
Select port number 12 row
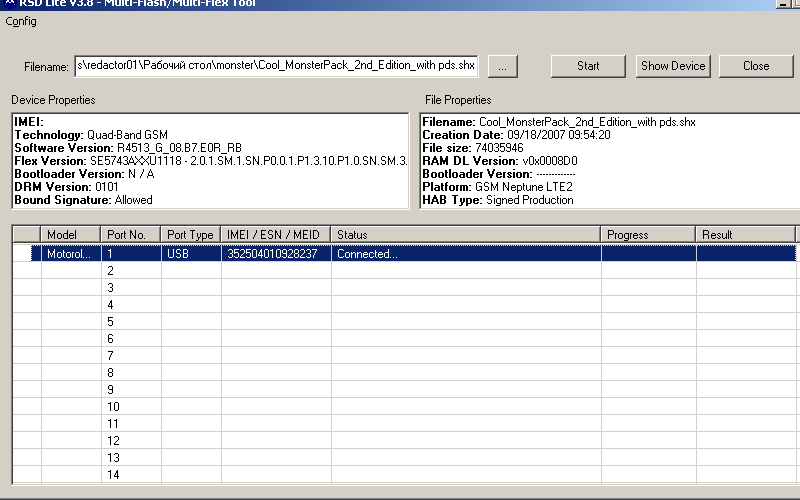[x=403, y=440]
